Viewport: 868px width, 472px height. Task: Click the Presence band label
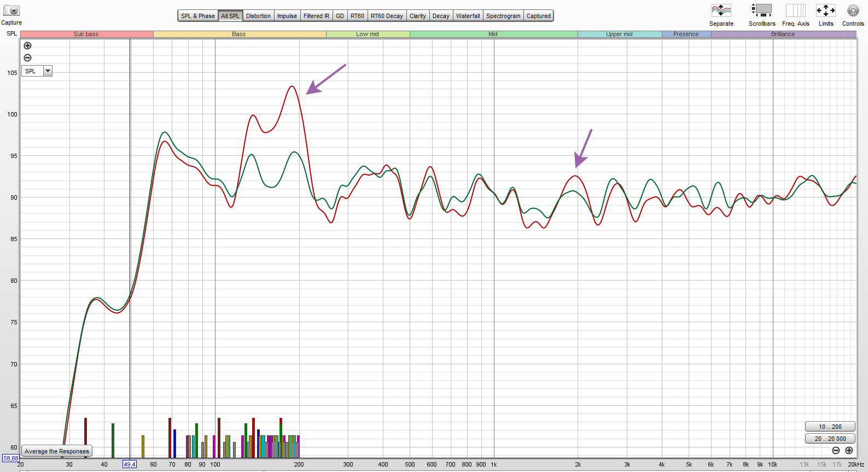(x=686, y=34)
